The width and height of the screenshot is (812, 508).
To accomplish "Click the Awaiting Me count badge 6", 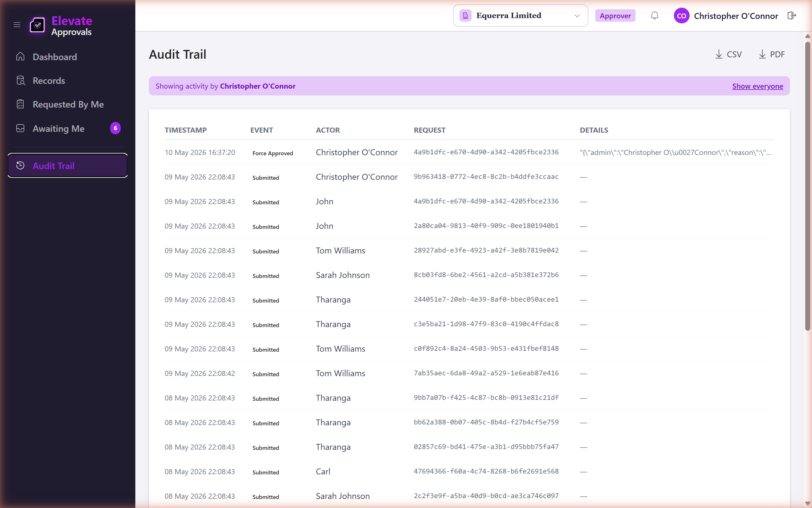I will tap(115, 128).
